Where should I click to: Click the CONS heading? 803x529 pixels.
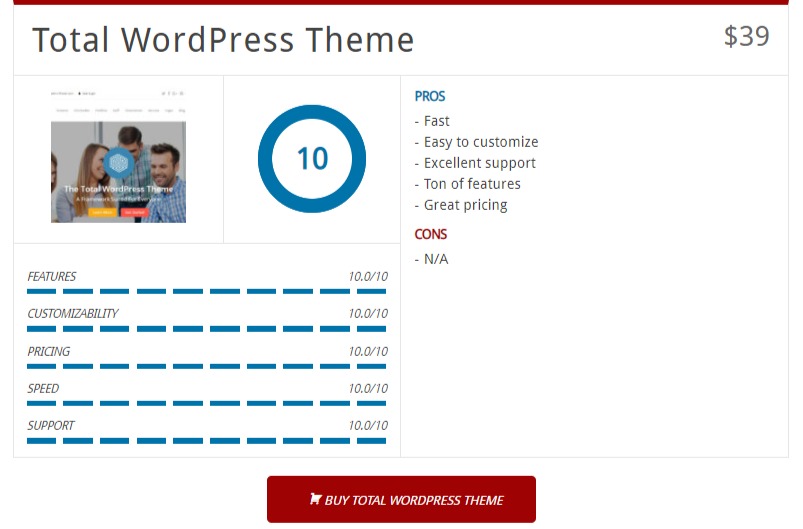point(431,234)
